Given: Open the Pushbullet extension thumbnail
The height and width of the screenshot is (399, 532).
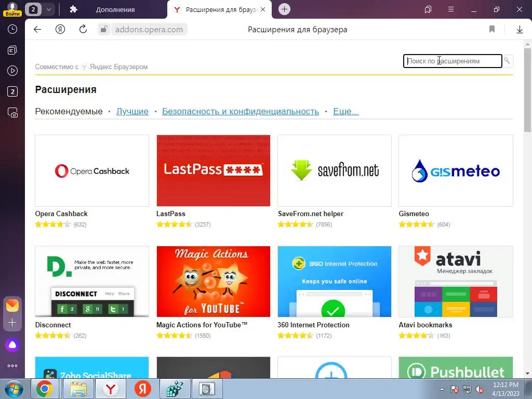Looking at the screenshot, I should (x=456, y=367).
